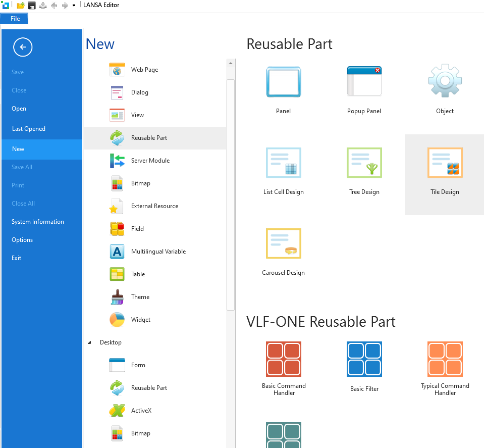Screen dimensions: 484x448
Task: Choose the ActiveX icon
Action: click(x=117, y=410)
